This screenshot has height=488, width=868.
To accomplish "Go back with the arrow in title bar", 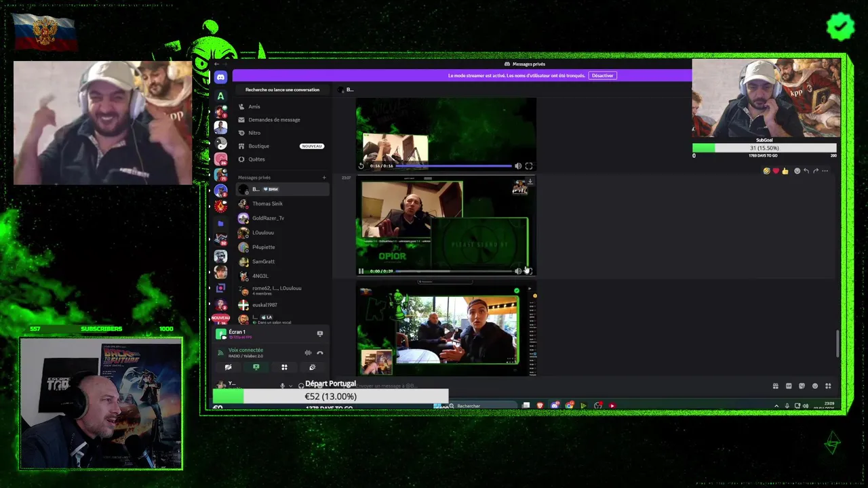I will (x=216, y=64).
